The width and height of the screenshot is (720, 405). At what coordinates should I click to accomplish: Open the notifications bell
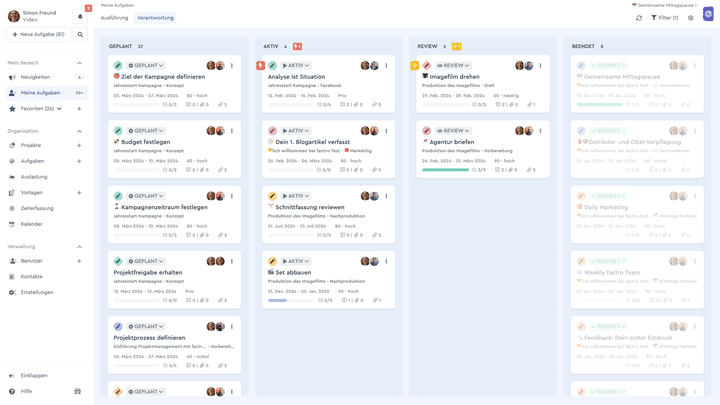(80, 17)
